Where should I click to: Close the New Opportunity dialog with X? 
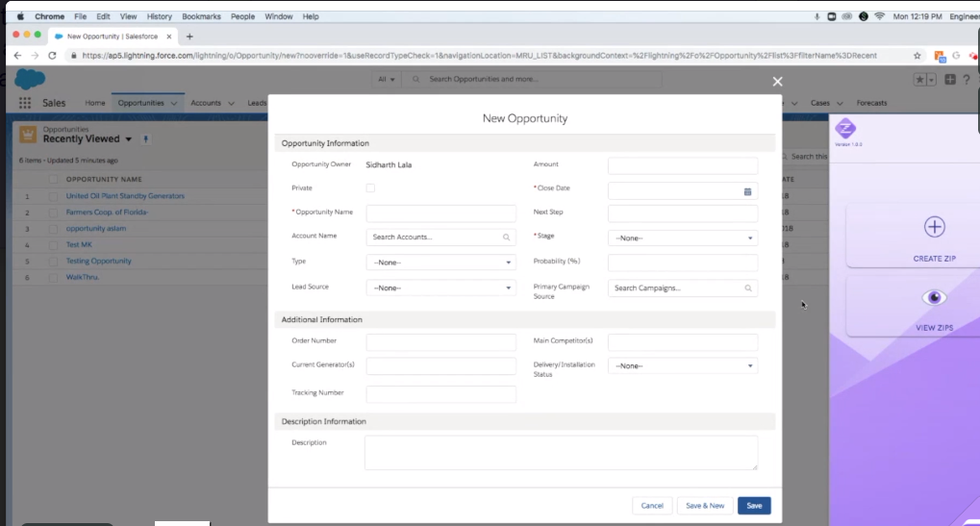(x=777, y=82)
